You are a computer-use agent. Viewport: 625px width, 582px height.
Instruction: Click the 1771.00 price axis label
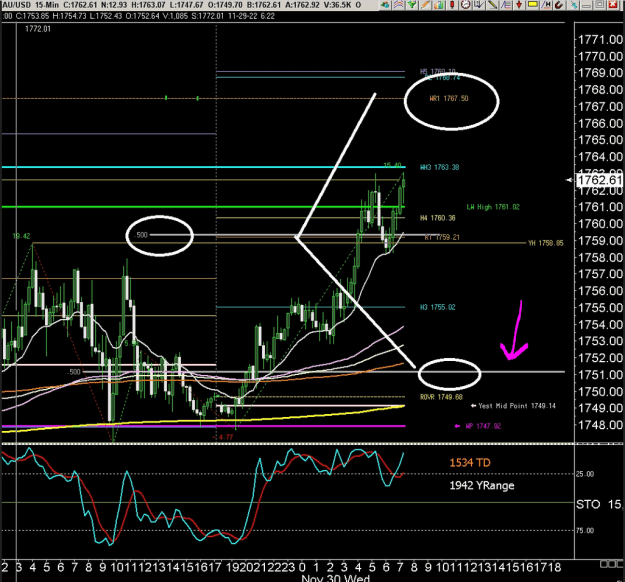coord(600,39)
